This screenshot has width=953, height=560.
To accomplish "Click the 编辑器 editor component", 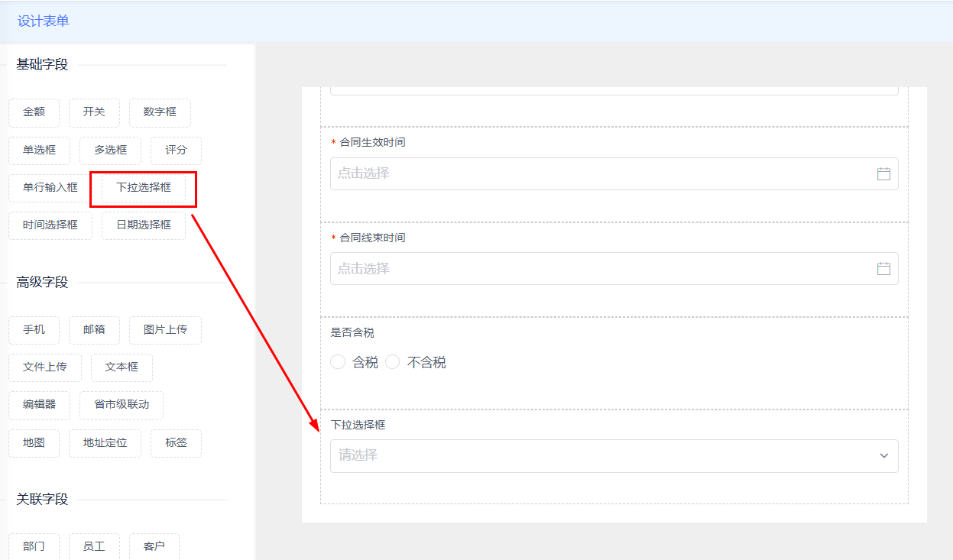I will click(x=39, y=405).
